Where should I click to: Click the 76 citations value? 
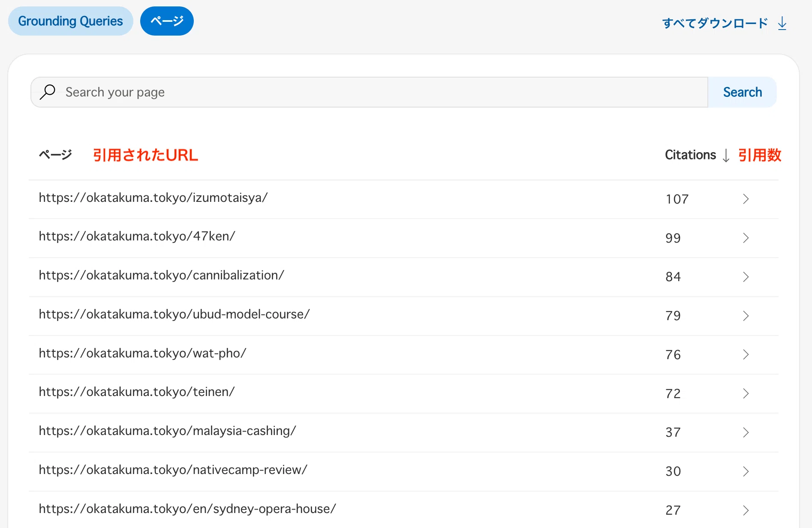(x=673, y=355)
